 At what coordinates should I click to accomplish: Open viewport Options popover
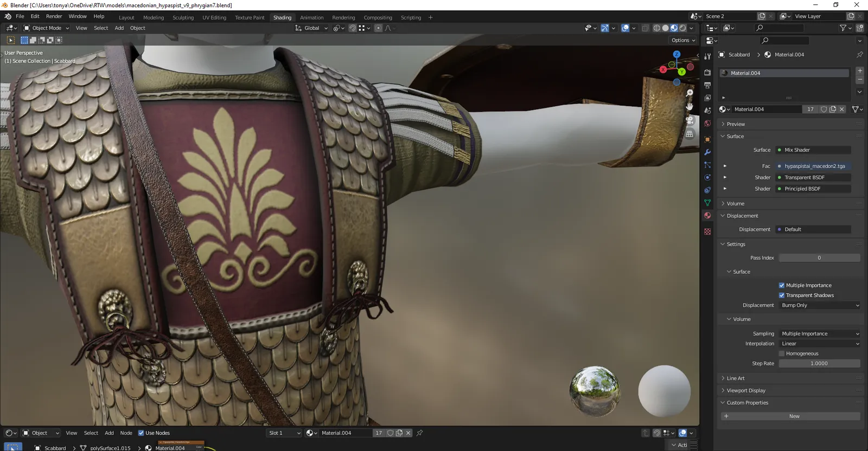coord(682,40)
